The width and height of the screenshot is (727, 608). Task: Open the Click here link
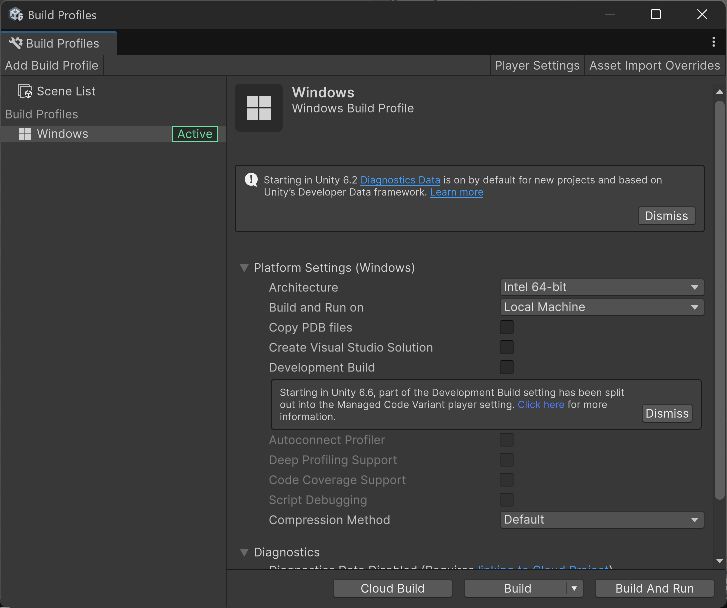click(x=541, y=404)
